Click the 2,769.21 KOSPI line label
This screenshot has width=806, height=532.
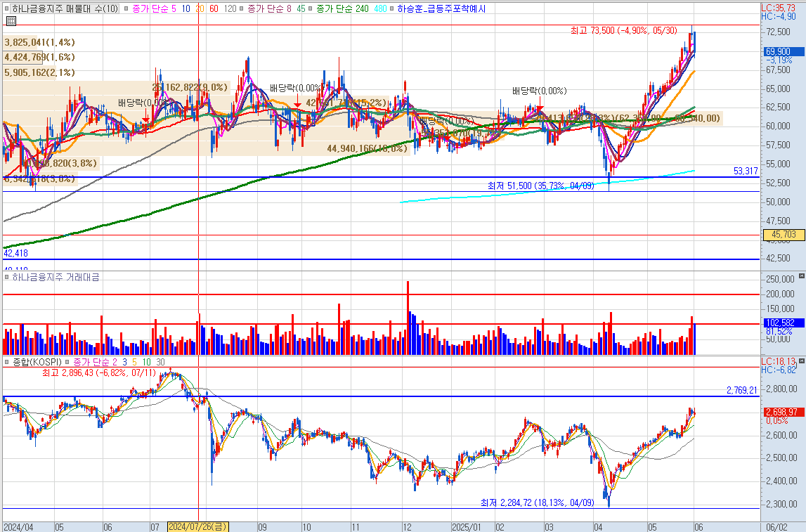coord(742,390)
